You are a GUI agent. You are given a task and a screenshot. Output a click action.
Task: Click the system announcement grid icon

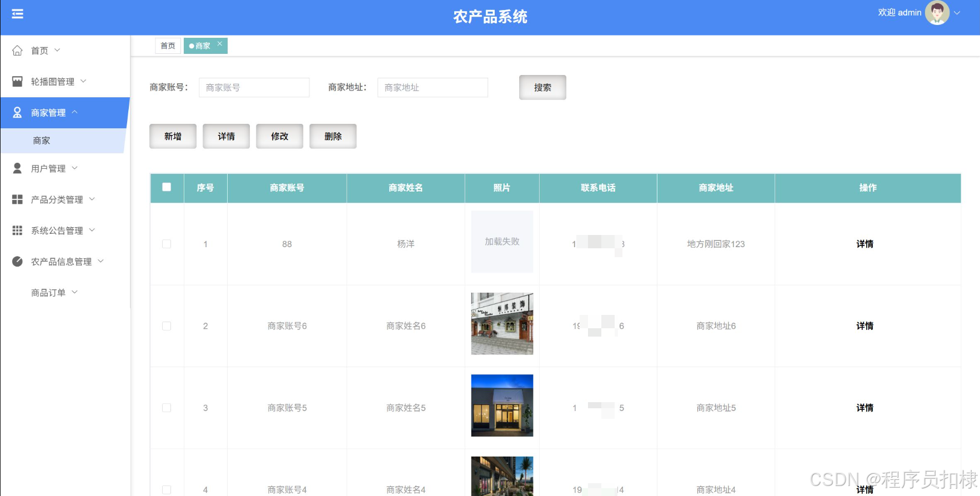tap(17, 231)
